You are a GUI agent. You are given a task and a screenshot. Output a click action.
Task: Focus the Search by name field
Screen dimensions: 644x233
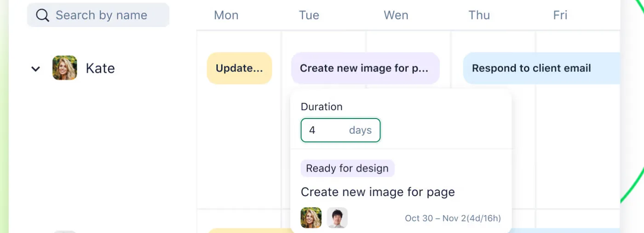click(98, 15)
